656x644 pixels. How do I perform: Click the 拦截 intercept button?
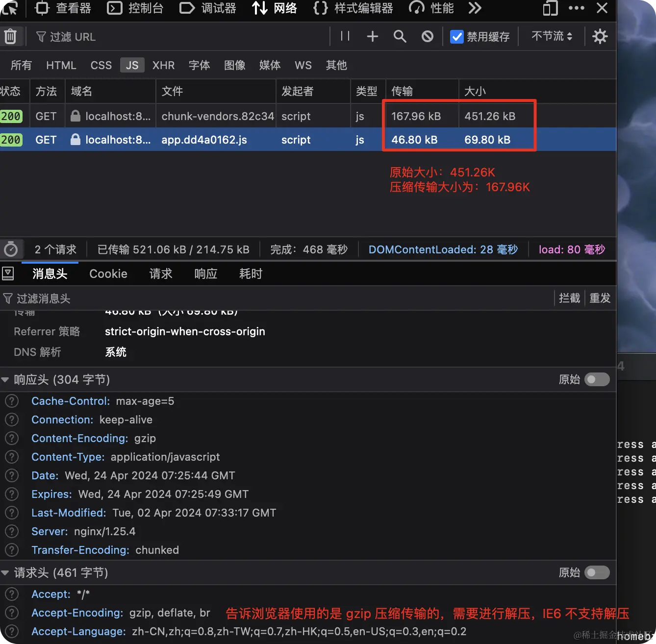tap(569, 298)
